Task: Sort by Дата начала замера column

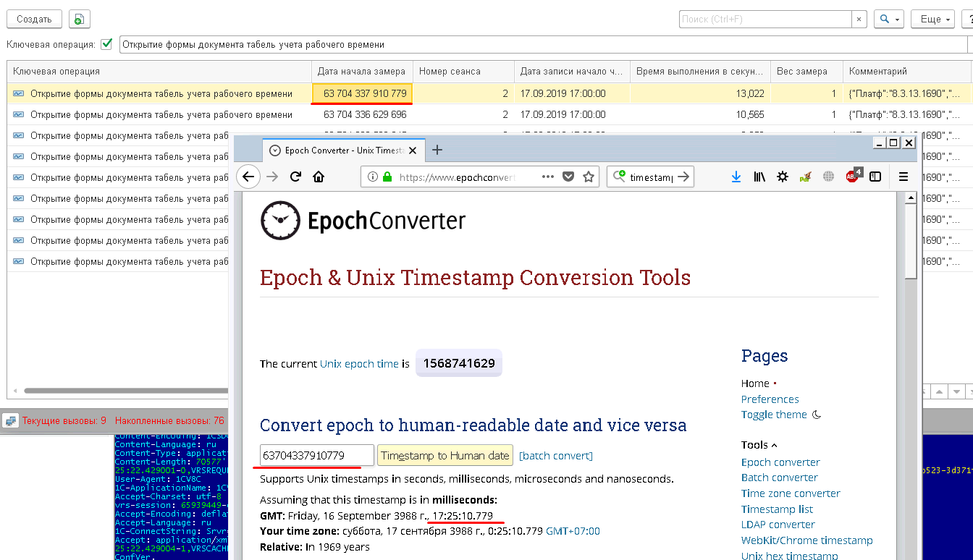Action: pos(362,72)
